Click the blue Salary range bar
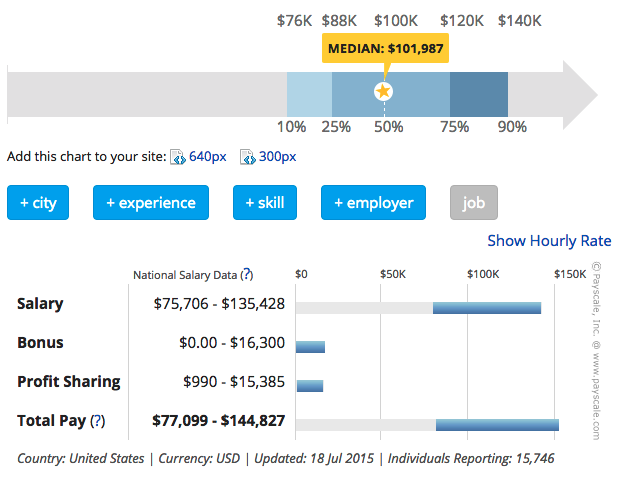The height and width of the screenshot is (482, 622). click(x=486, y=307)
